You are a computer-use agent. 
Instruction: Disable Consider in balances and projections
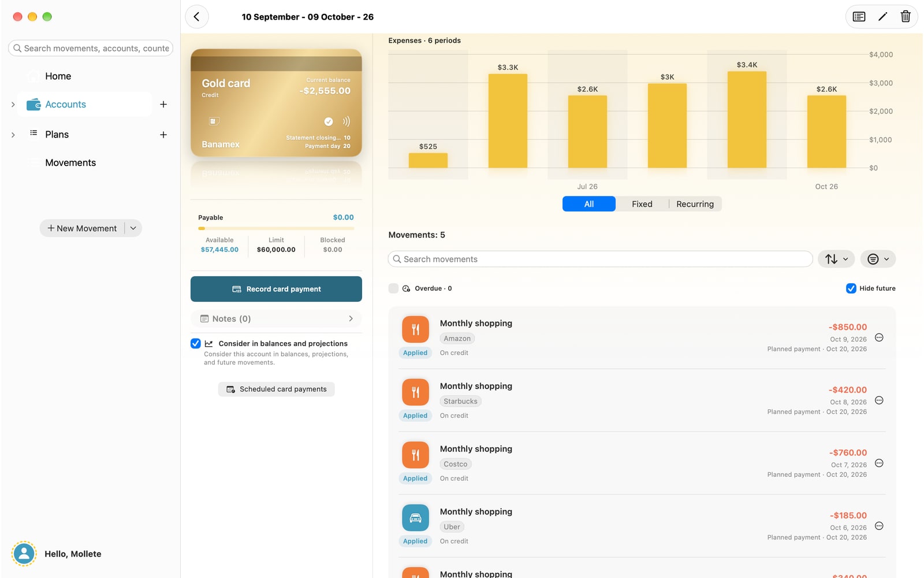[196, 343]
